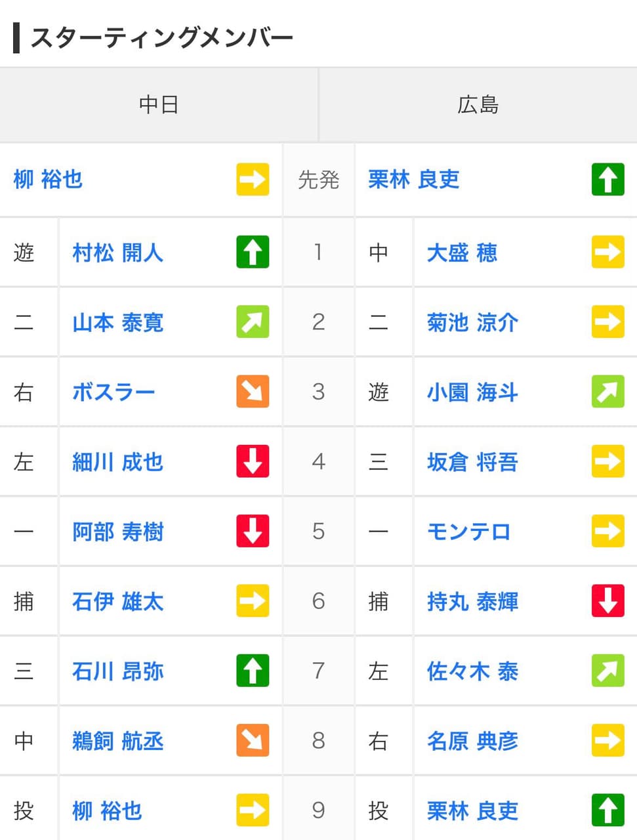Viewport: 637px width, 840px height.
Task: Click the orange down-right arrow beside ボスラー
Action: click(x=253, y=392)
